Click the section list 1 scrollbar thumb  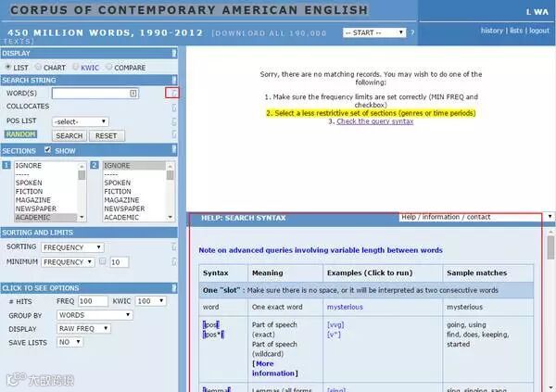[82, 175]
